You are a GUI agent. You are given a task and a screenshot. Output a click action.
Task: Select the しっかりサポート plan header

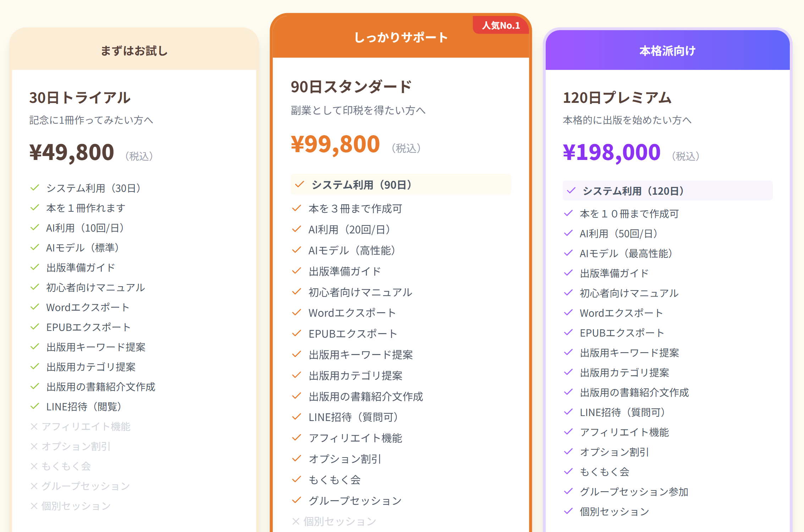(401, 38)
